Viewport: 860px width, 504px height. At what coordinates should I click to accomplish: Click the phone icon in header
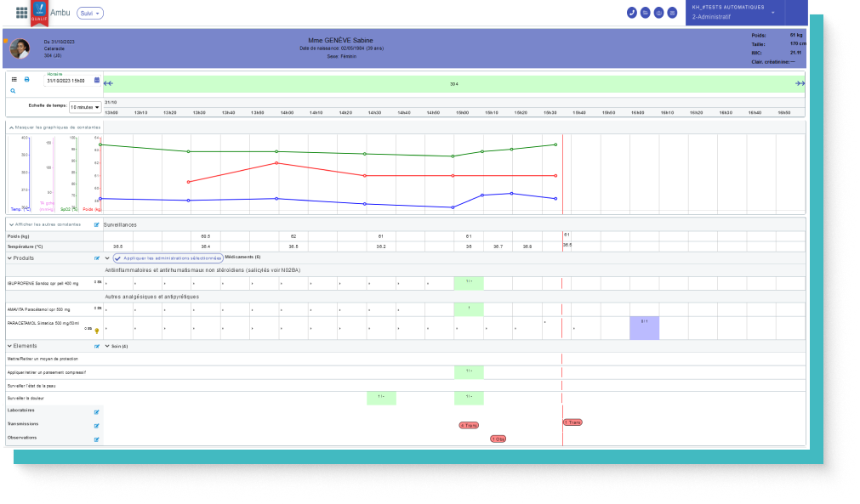pyautogui.click(x=632, y=13)
